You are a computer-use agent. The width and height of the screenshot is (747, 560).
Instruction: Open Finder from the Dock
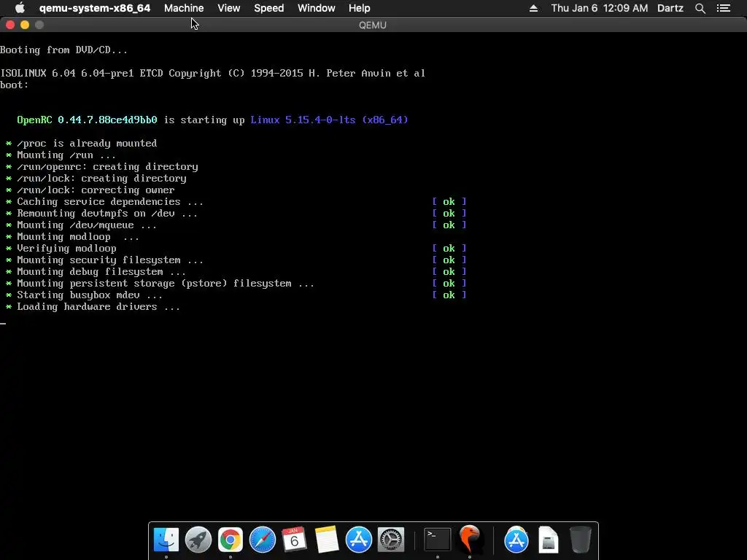pos(166,540)
